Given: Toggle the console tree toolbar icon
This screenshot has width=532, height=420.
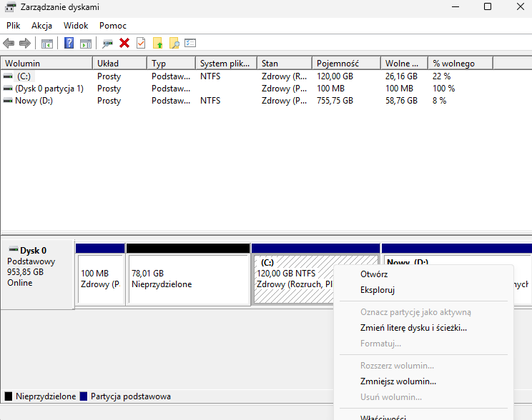Looking at the screenshot, I should coord(47,44).
